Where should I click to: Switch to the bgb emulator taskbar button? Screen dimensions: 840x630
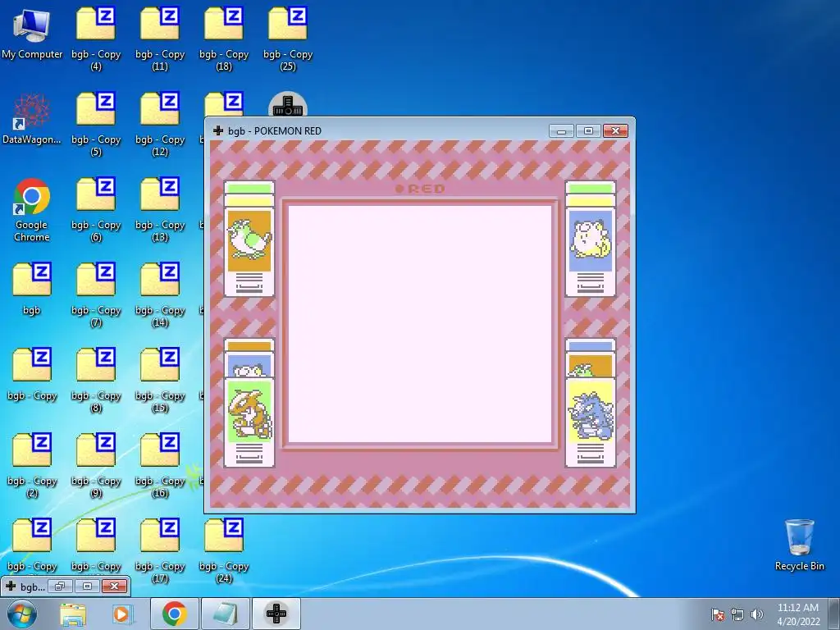(x=276, y=614)
